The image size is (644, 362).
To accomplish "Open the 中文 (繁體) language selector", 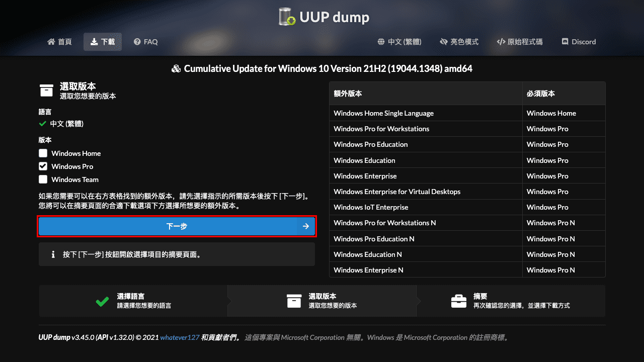I will click(x=399, y=42).
